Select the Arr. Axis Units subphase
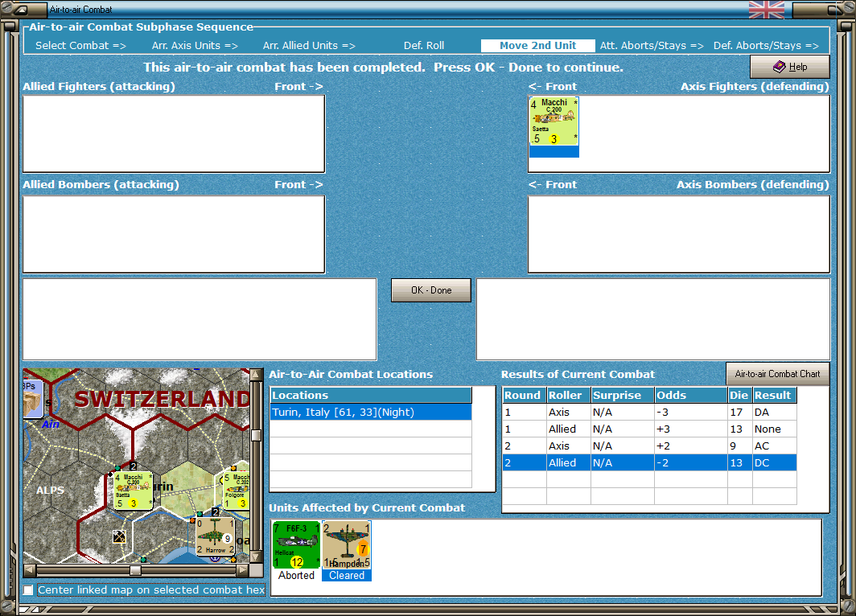This screenshot has width=856, height=616. (x=195, y=46)
